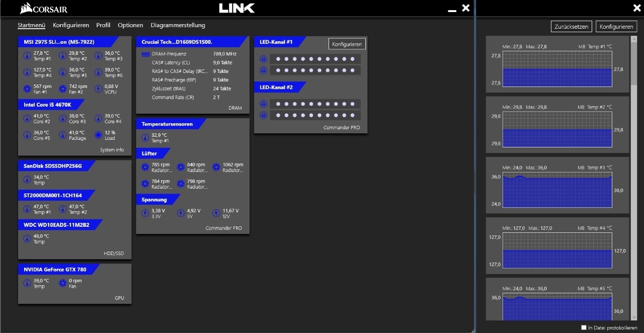Click the "Command Rate (CR)" row label

(x=173, y=97)
